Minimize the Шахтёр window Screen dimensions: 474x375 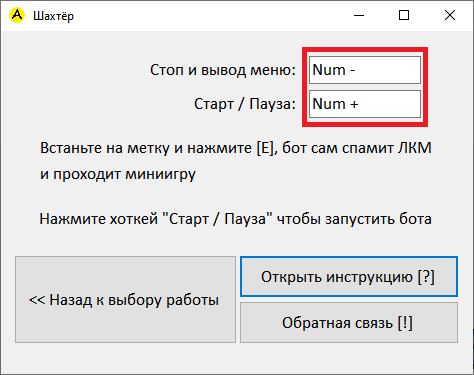coord(359,15)
